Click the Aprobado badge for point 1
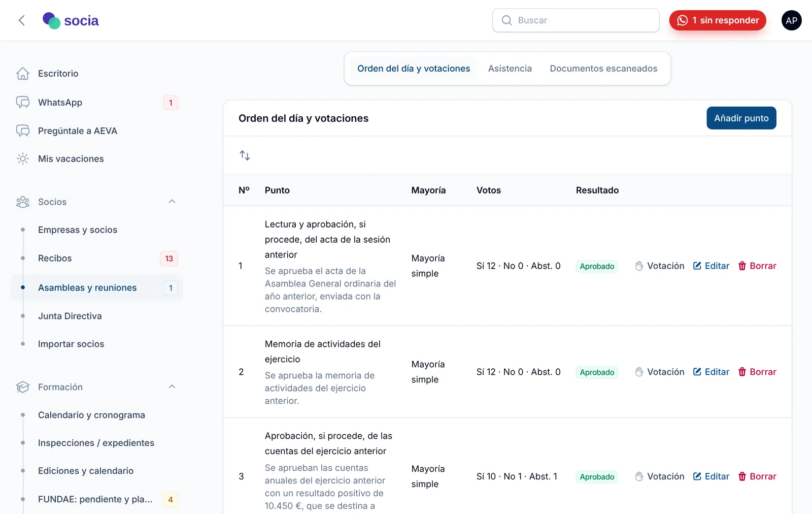This screenshot has height=514, width=812. click(x=597, y=267)
